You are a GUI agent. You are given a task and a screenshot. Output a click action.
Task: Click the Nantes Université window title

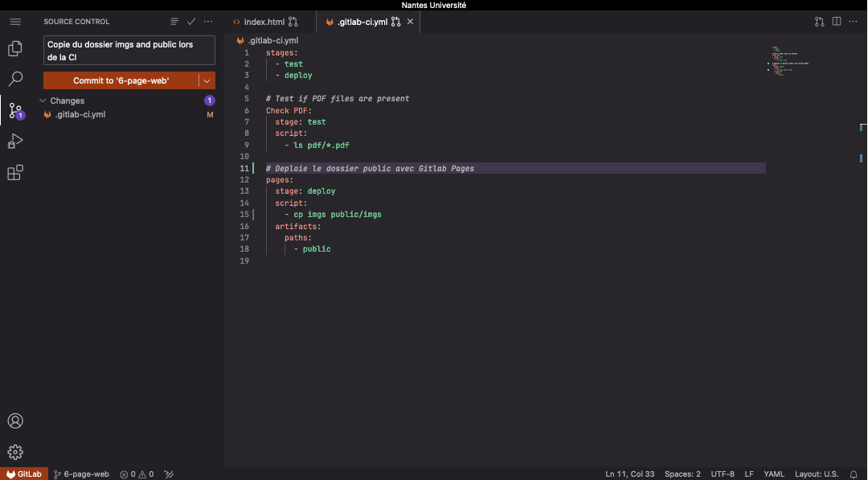434,5
